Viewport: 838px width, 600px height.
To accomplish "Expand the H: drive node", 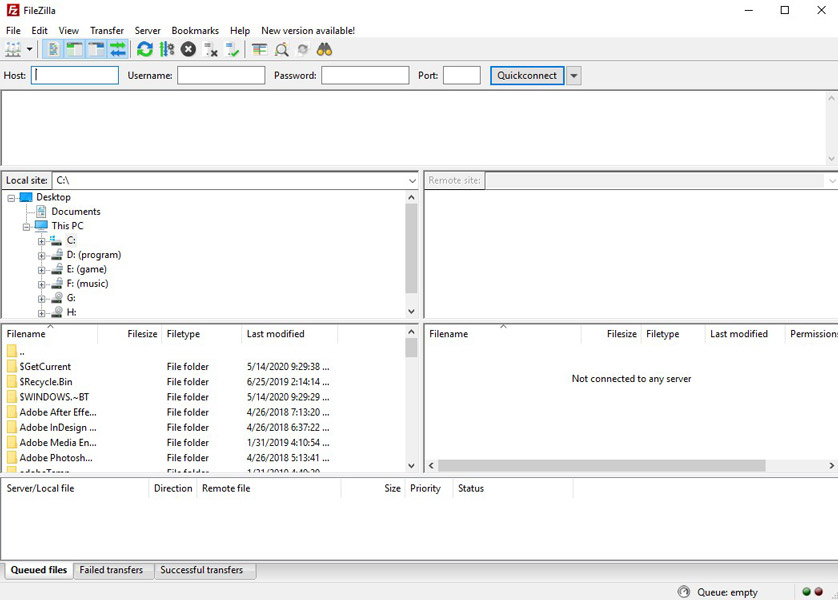I will pos(42,313).
